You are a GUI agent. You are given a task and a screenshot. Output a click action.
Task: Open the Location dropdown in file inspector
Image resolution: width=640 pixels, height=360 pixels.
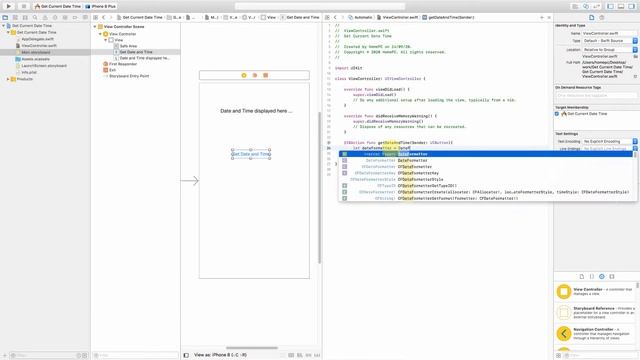point(610,49)
